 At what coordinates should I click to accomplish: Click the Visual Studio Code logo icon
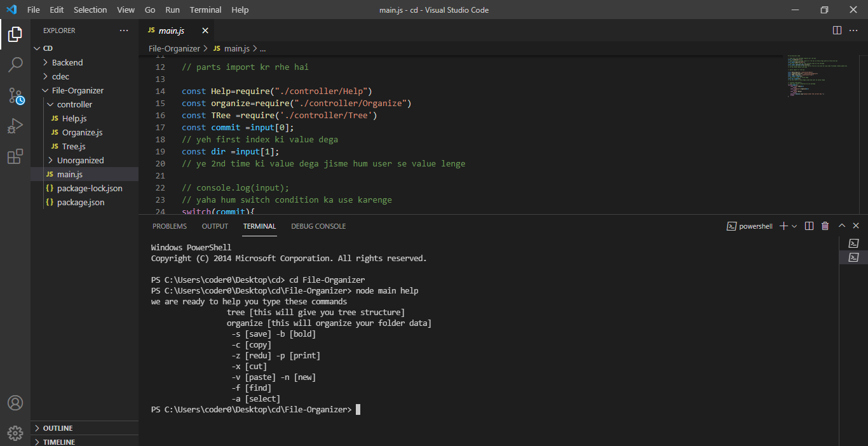(11, 10)
